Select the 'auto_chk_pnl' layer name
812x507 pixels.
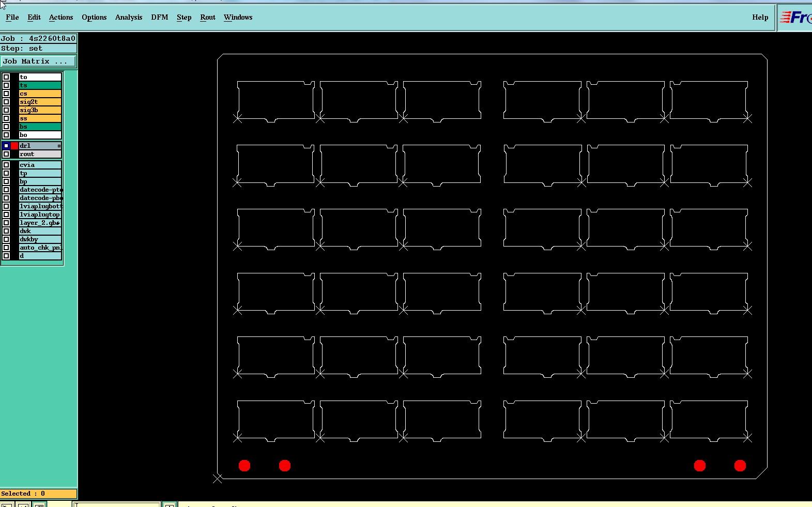(40, 248)
